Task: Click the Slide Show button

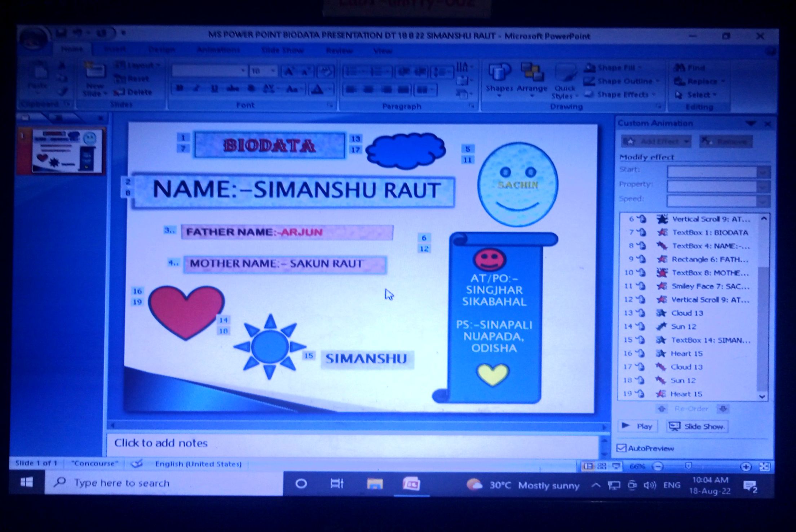Action: point(697,426)
